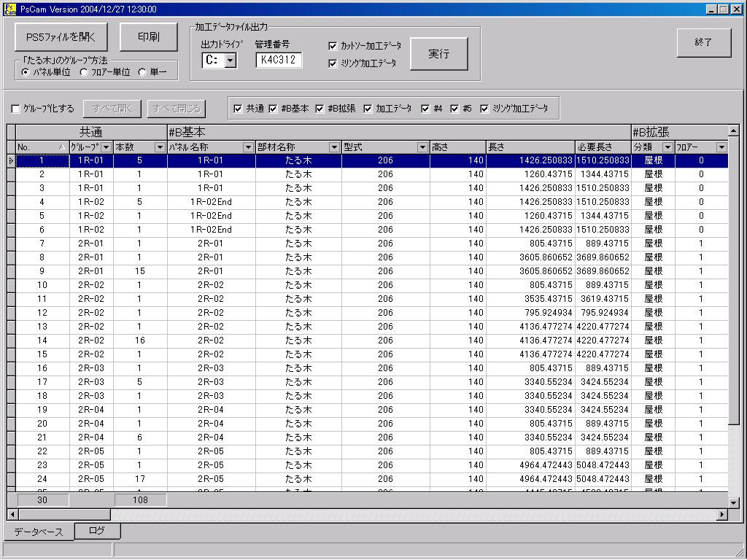Select the フロアー単位 radio option
The width and height of the screenshot is (747, 560).
coord(84,72)
